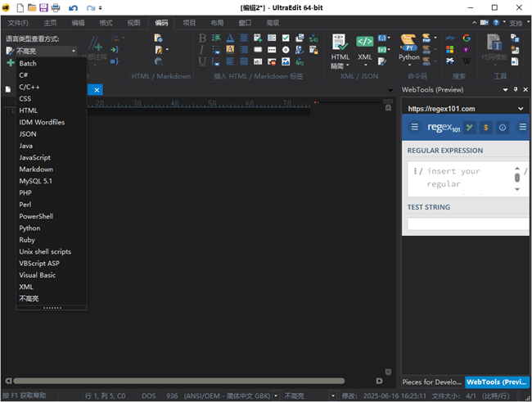The height and width of the screenshot is (402, 532).
Task: Choose Python in the language list
Action: tap(29, 228)
